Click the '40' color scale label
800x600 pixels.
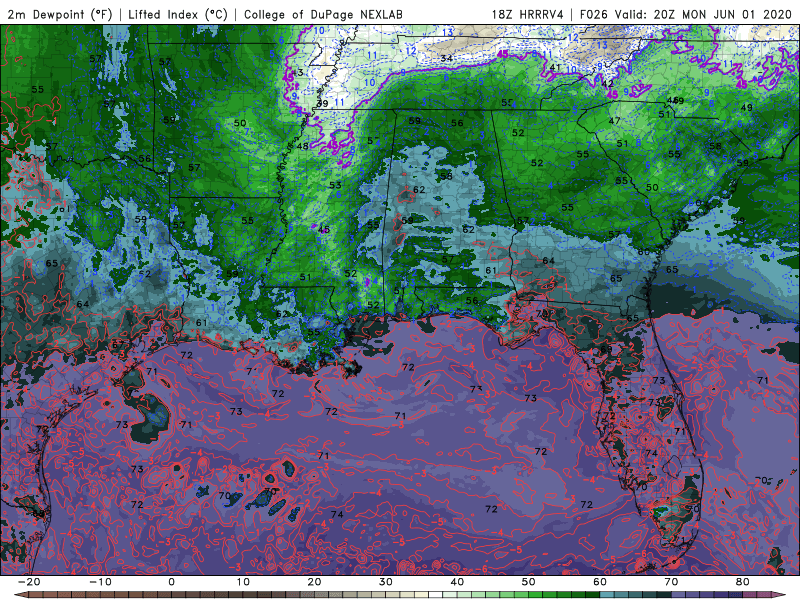click(457, 582)
